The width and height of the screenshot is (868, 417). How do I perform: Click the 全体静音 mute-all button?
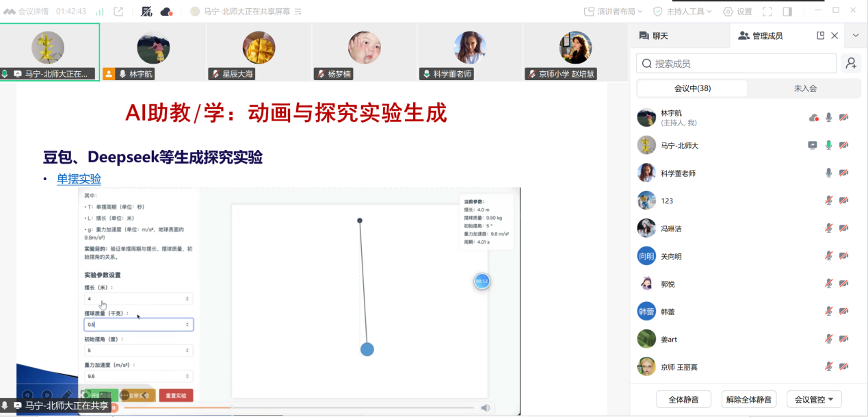(x=682, y=399)
